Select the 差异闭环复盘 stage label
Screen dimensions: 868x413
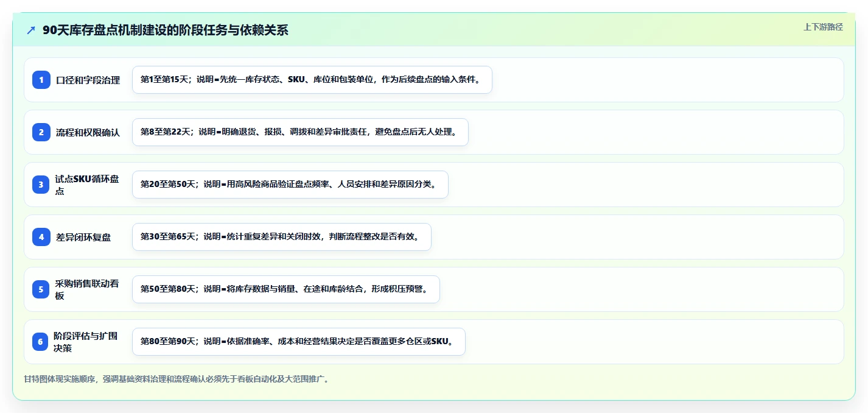pyautogui.click(x=83, y=237)
